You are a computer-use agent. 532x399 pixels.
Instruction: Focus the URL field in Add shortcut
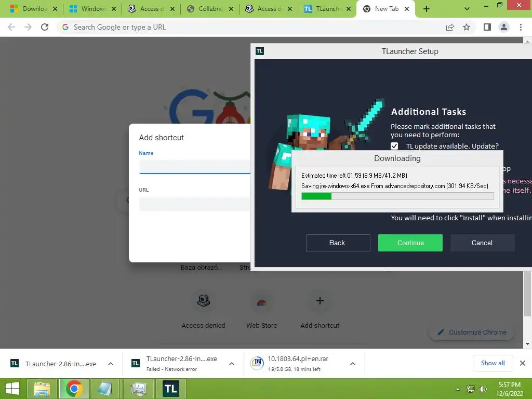tap(195, 204)
